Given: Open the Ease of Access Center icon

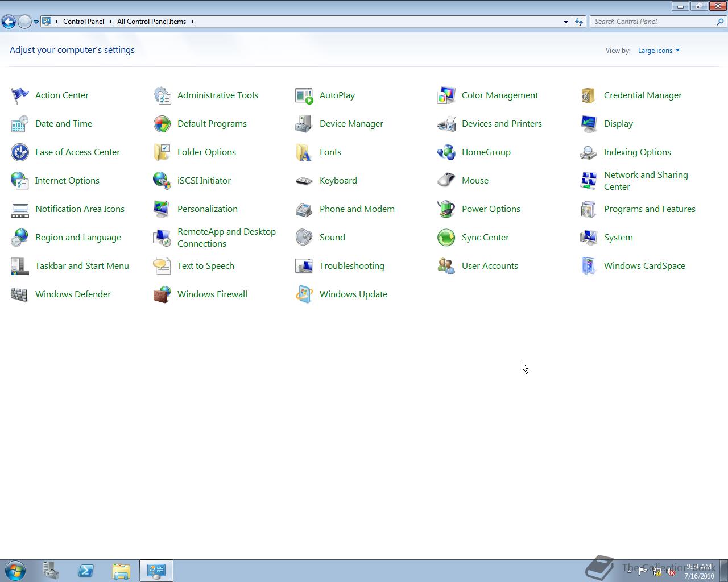Looking at the screenshot, I should point(20,152).
